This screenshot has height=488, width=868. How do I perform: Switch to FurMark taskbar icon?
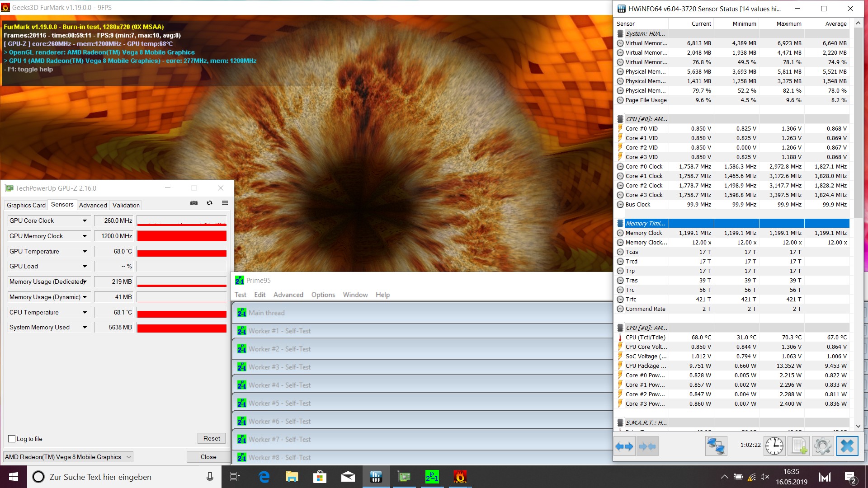[x=460, y=477]
